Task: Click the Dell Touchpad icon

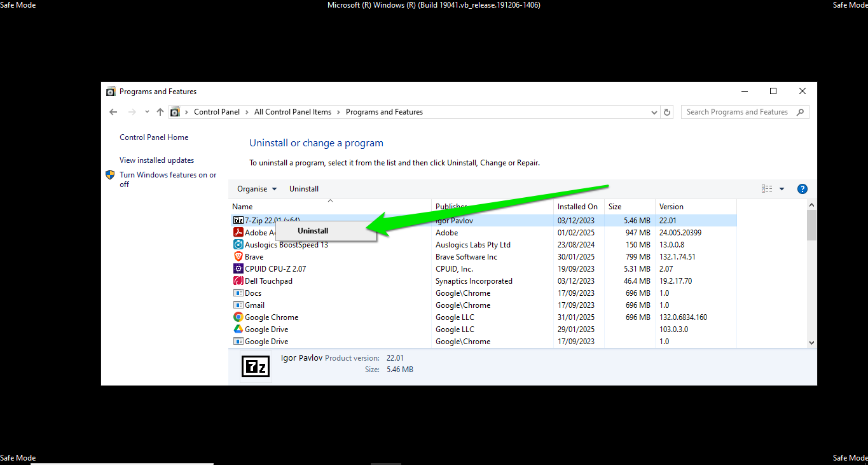Action: click(x=238, y=281)
